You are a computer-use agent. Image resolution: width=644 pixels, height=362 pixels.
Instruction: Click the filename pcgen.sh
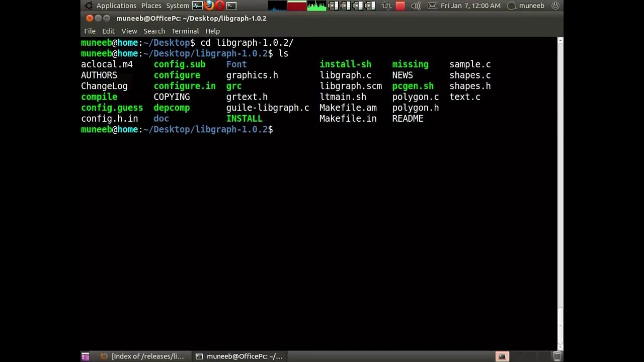coord(413,86)
